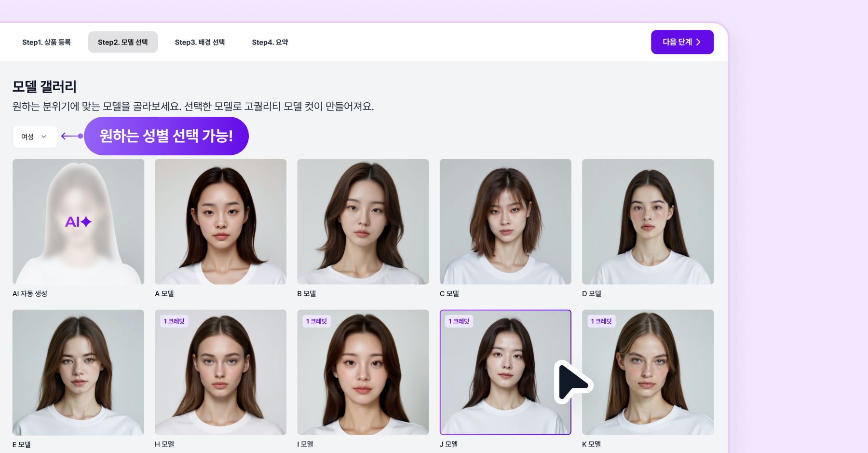The height and width of the screenshot is (453, 868).
Task: Click the AI 자동 생성 label
Action: [30, 294]
